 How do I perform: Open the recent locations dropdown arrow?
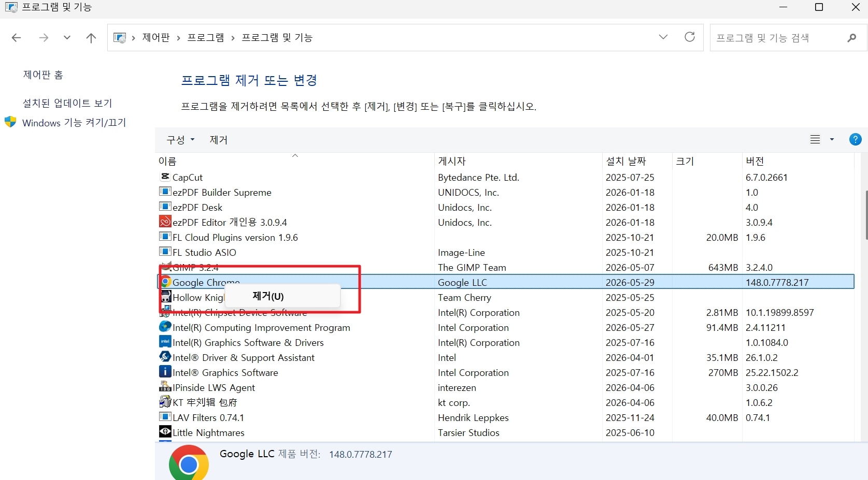67,37
